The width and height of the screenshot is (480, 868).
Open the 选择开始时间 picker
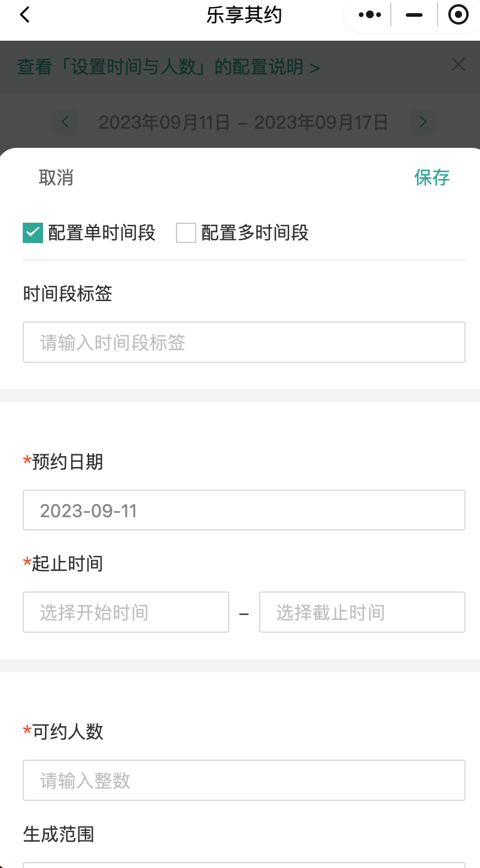[126, 612]
